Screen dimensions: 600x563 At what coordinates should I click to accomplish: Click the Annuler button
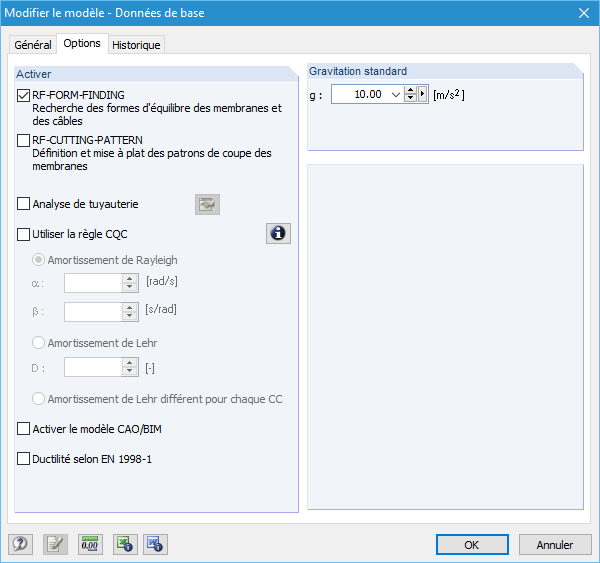coord(555,545)
